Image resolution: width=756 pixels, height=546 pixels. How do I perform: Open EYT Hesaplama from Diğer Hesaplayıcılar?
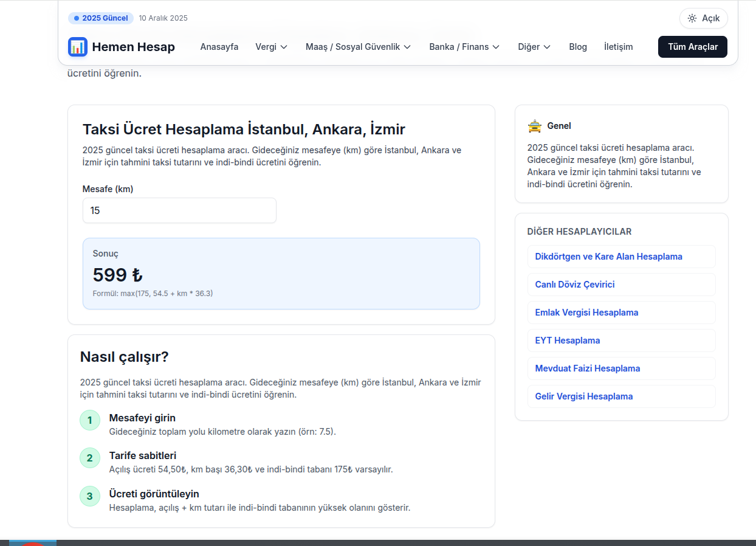click(x=567, y=340)
